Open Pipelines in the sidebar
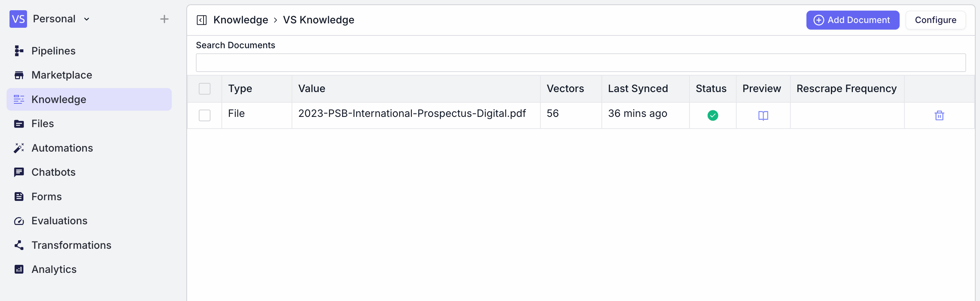This screenshot has width=980, height=301. click(89, 51)
